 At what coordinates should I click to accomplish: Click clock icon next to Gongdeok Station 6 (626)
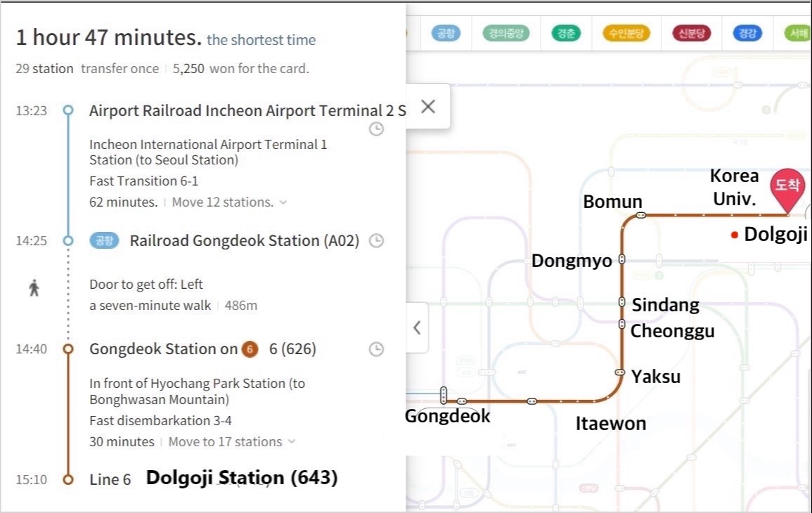click(377, 349)
